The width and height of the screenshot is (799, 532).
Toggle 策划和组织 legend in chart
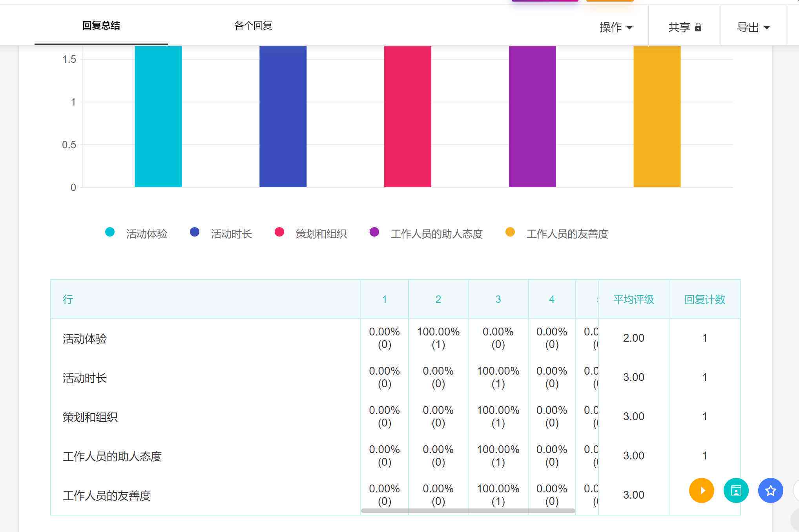pyautogui.click(x=311, y=233)
